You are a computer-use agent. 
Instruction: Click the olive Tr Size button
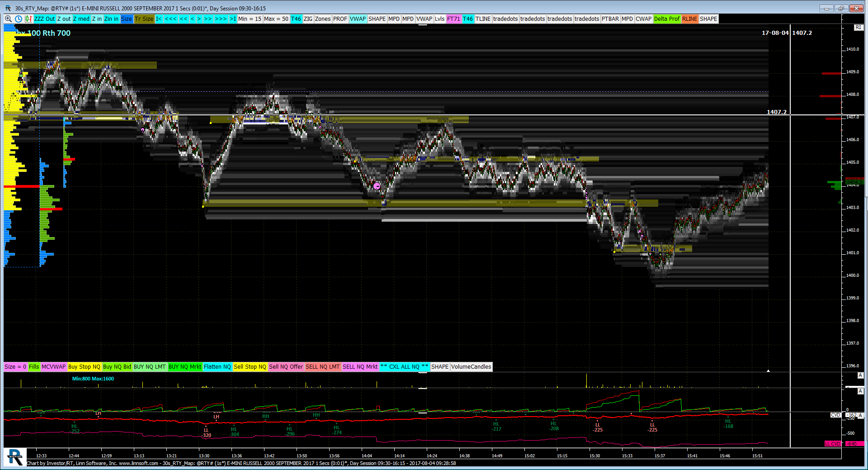click(144, 19)
